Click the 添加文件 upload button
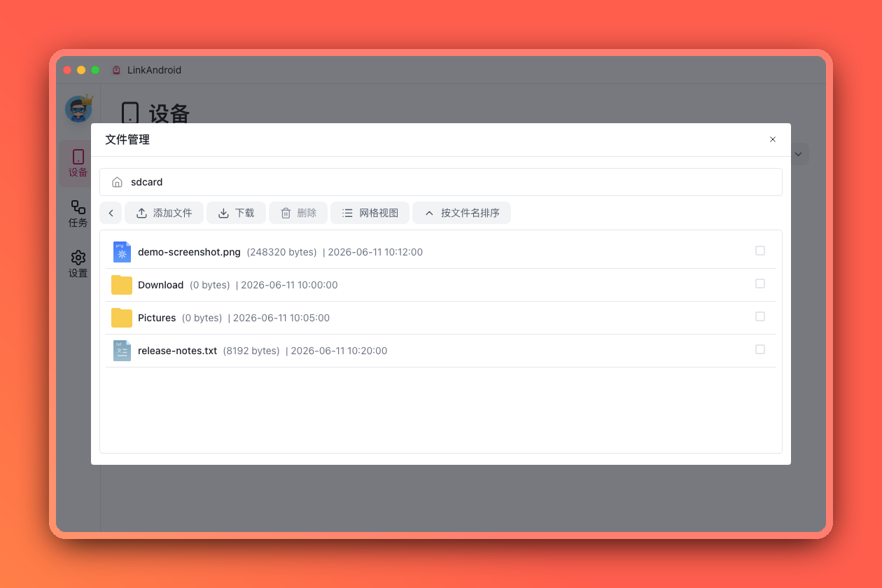The height and width of the screenshot is (588, 882). [x=164, y=213]
